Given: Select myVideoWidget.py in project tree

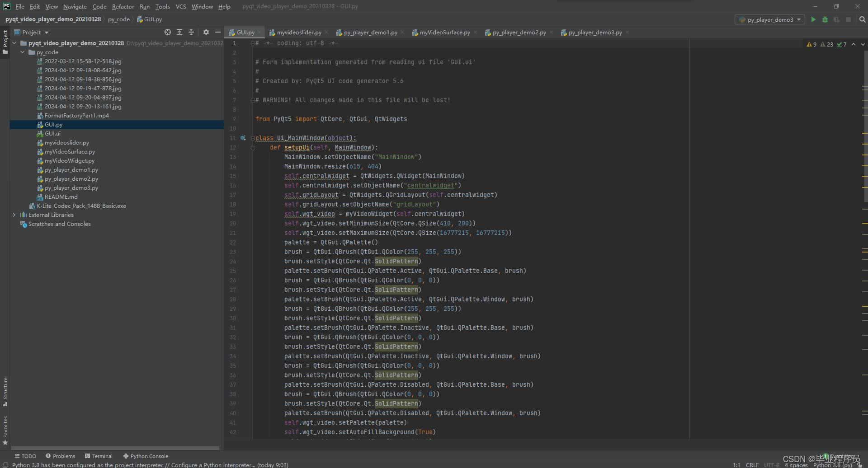Looking at the screenshot, I should [69, 160].
